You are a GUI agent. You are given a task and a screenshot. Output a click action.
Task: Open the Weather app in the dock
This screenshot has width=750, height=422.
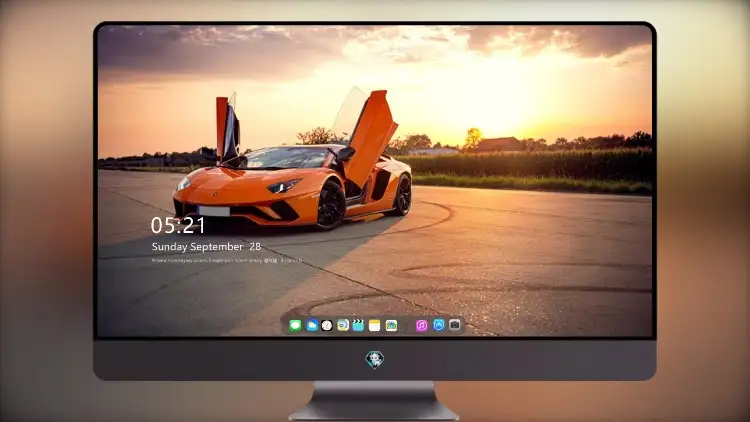point(312,326)
